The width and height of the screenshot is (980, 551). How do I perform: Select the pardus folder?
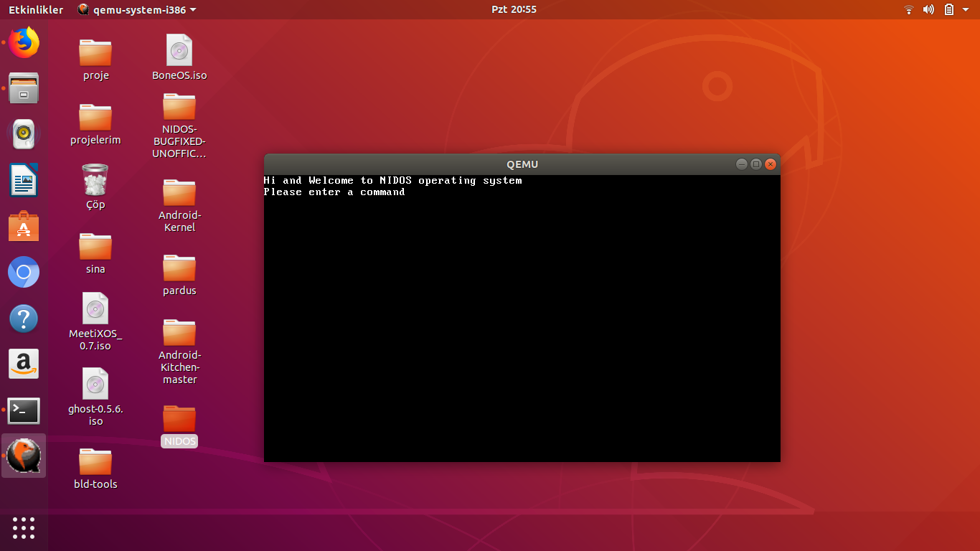click(x=179, y=275)
